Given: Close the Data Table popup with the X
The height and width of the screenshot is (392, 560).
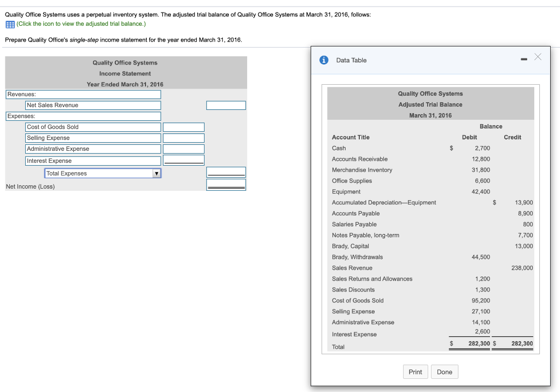Looking at the screenshot, I should [538, 57].
